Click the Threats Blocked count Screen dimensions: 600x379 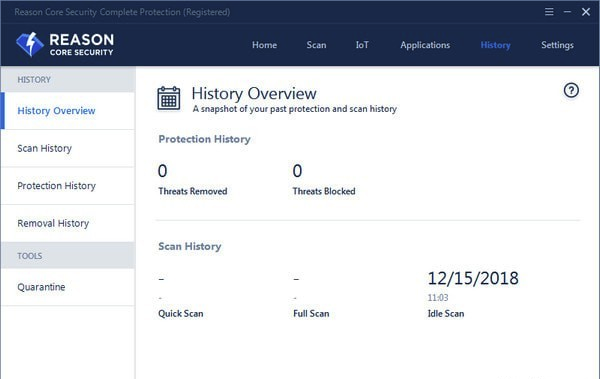[x=297, y=171]
